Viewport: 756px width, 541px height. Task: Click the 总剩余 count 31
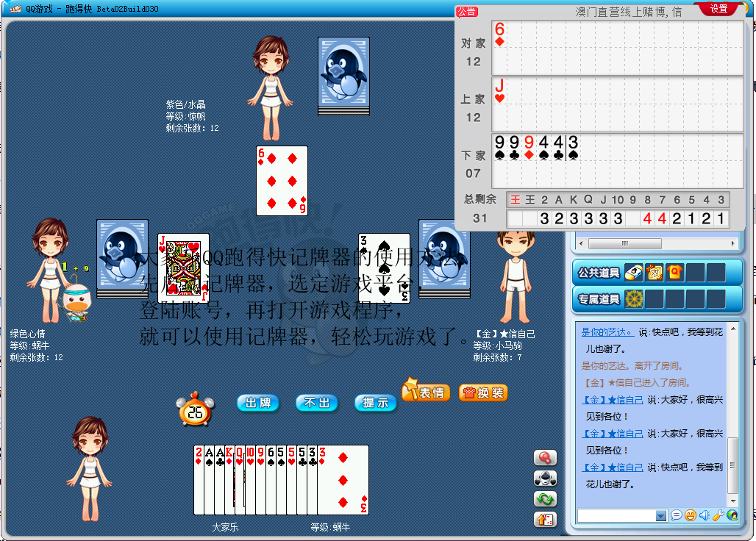pyautogui.click(x=479, y=218)
